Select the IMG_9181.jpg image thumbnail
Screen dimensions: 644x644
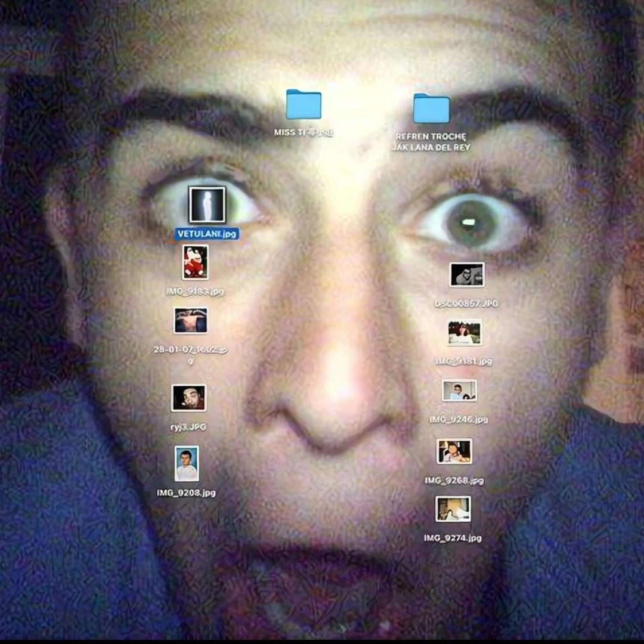point(465,333)
